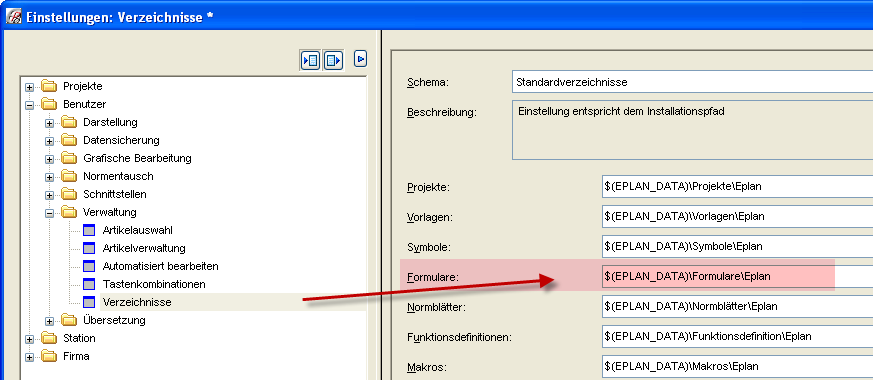Click the Symbole path field
Screen dimensions: 873x380
(737, 246)
